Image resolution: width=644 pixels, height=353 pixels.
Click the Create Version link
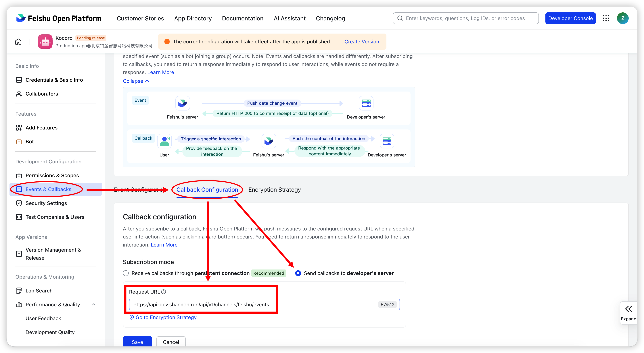(x=362, y=41)
